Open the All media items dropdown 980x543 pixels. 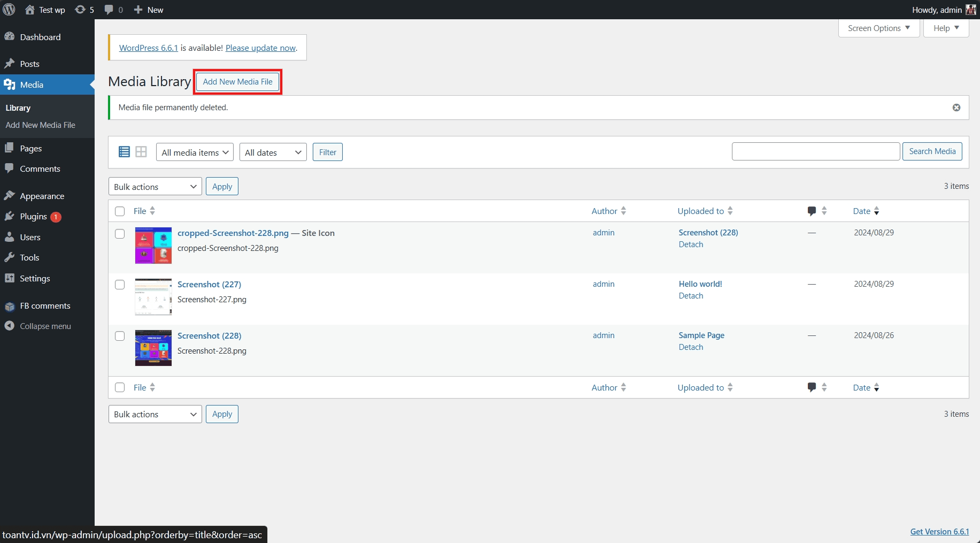click(194, 152)
